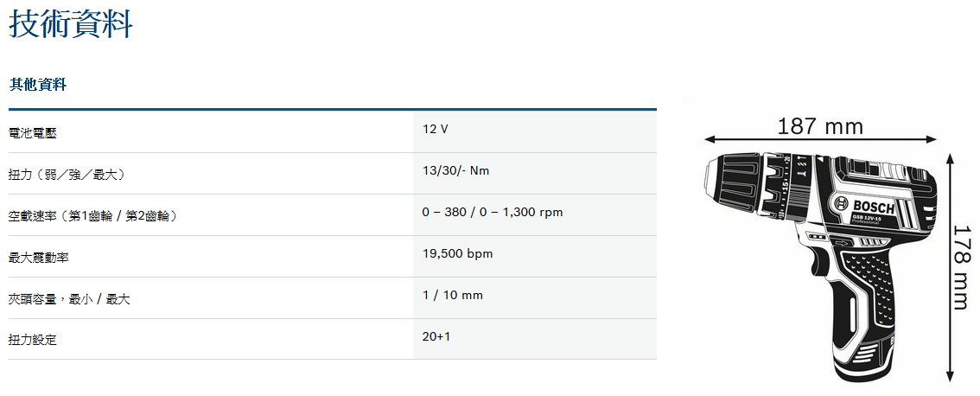
Task: Select the 13/30/- Nm torque value
Action: tap(455, 170)
